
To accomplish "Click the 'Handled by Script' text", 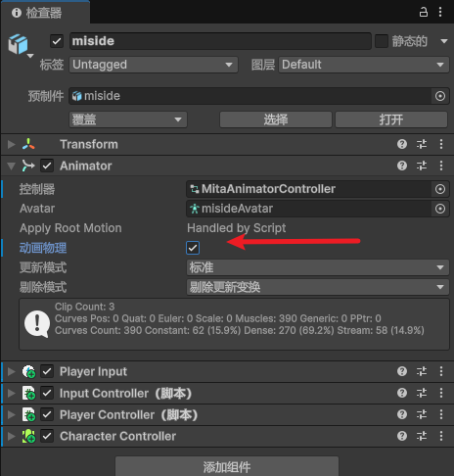I will [x=237, y=228].
